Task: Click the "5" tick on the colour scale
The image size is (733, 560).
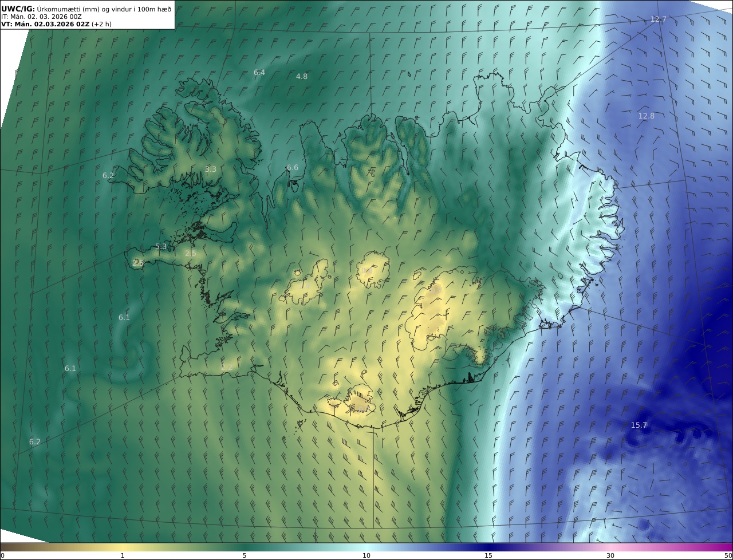Action: click(245, 555)
